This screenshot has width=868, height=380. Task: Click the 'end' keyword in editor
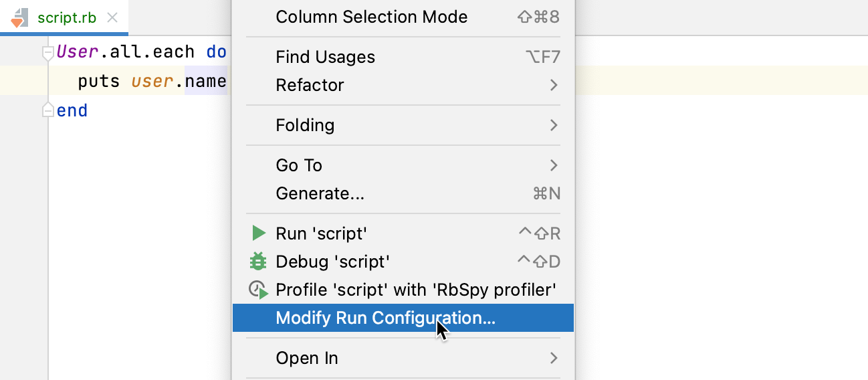tap(72, 110)
